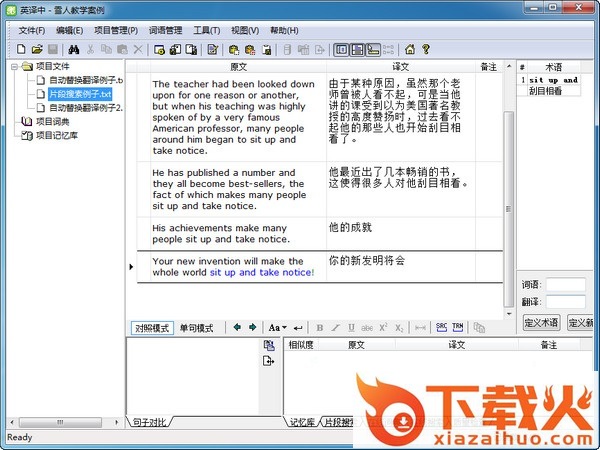Open the Aa case dropdown
The image size is (600, 450).
(x=277, y=328)
